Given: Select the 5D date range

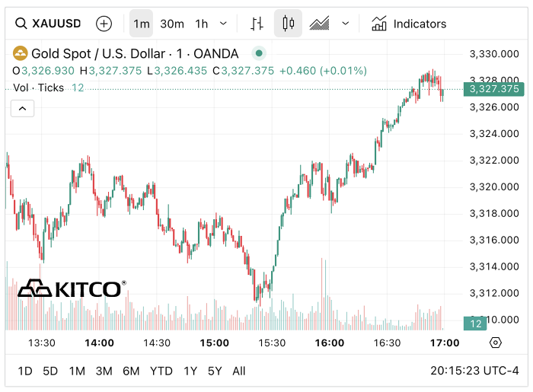Looking at the screenshot, I should (x=50, y=371).
